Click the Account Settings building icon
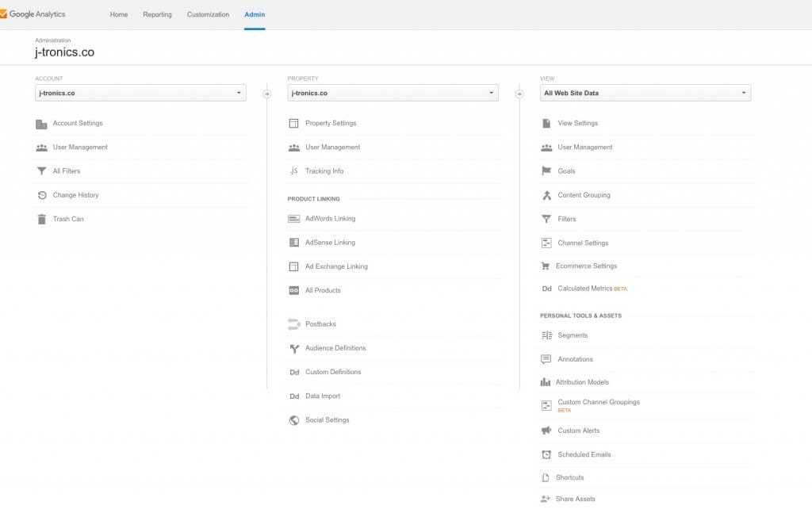The height and width of the screenshot is (513, 812). tap(42, 124)
